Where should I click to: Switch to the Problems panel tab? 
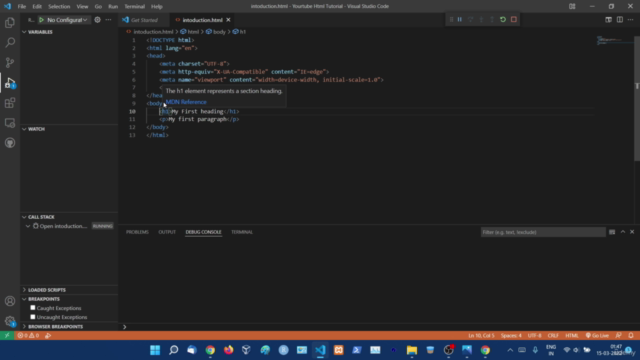tap(137, 232)
